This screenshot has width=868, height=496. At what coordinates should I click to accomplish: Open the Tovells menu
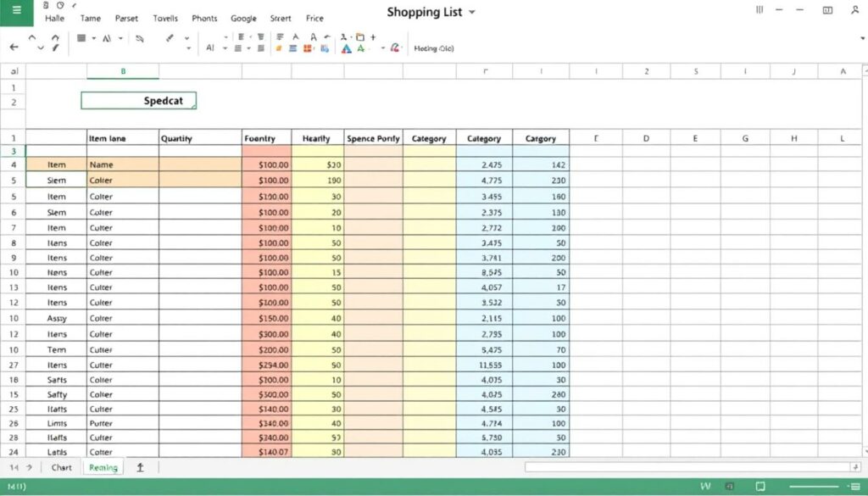pos(165,19)
